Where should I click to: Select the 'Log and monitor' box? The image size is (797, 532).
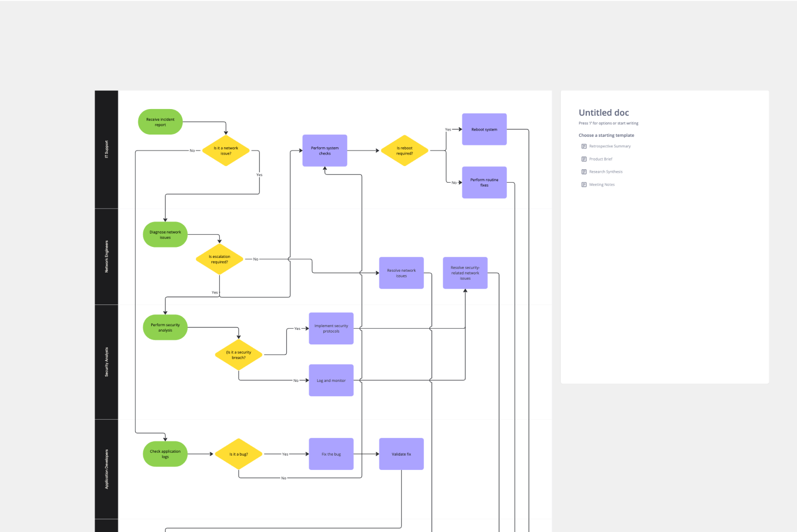(331, 380)
